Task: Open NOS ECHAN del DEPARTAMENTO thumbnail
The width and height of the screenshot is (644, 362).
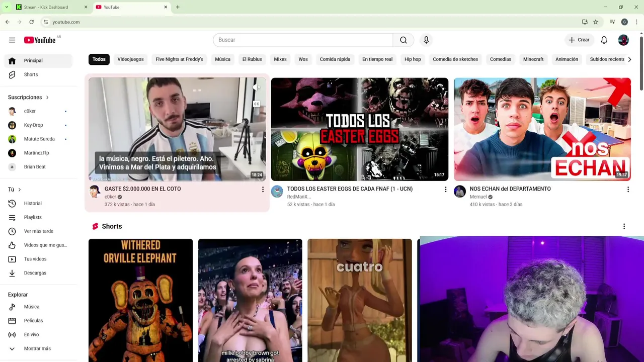Action: pyautogui.click(x=542, y=129)
